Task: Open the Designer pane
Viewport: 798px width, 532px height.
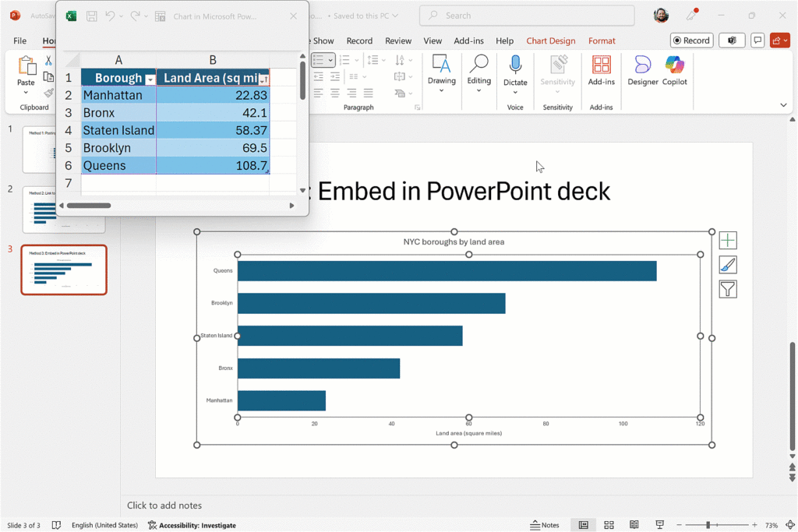Action: tap(642, 70)
